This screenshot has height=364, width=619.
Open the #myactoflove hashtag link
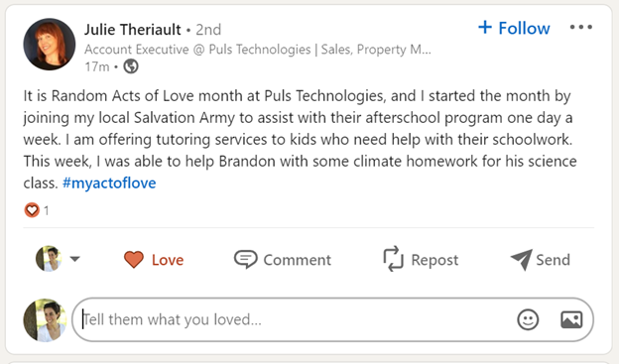click(109, 182)
